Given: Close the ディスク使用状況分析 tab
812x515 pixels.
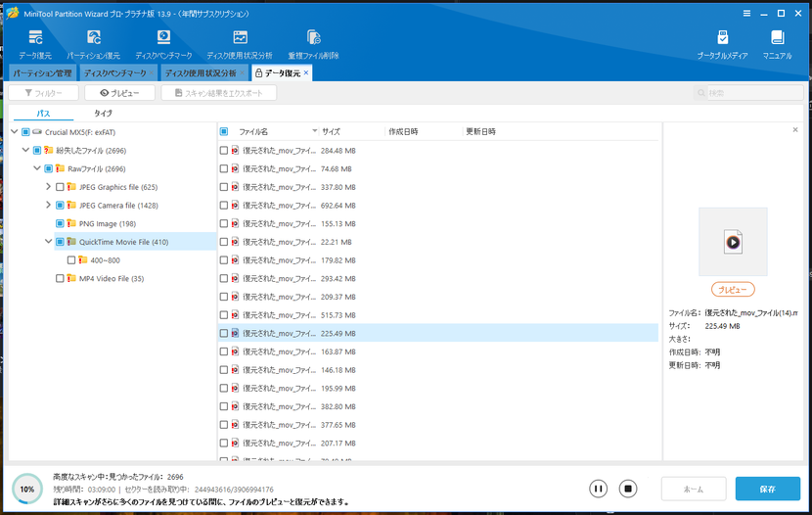Looking at the screenshot, I should pos(242,73).
